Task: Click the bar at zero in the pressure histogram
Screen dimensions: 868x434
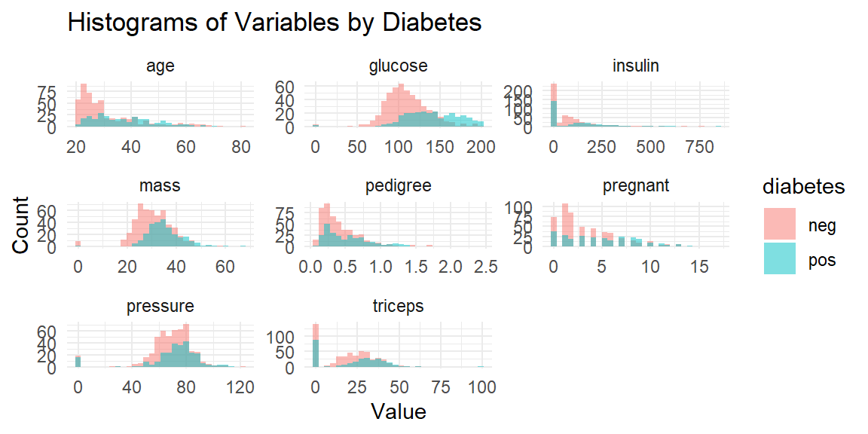Action: pyautogui.click(x=78, y=362)
